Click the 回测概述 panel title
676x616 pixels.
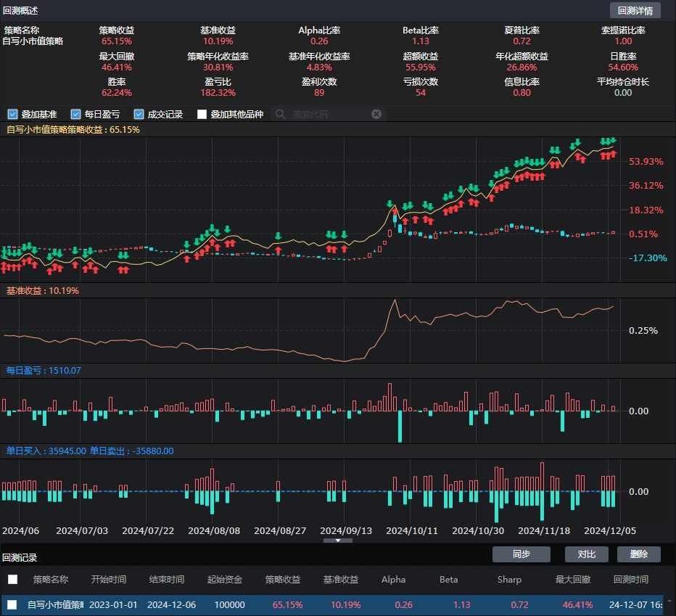pos(20,10)
